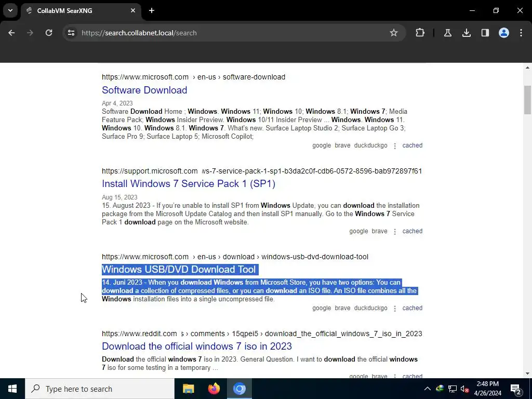Click brave engine under USB/DVD Download Tool
Image resolution: width=532 pixels, height=399 pixels.
(x=342, y=308)
